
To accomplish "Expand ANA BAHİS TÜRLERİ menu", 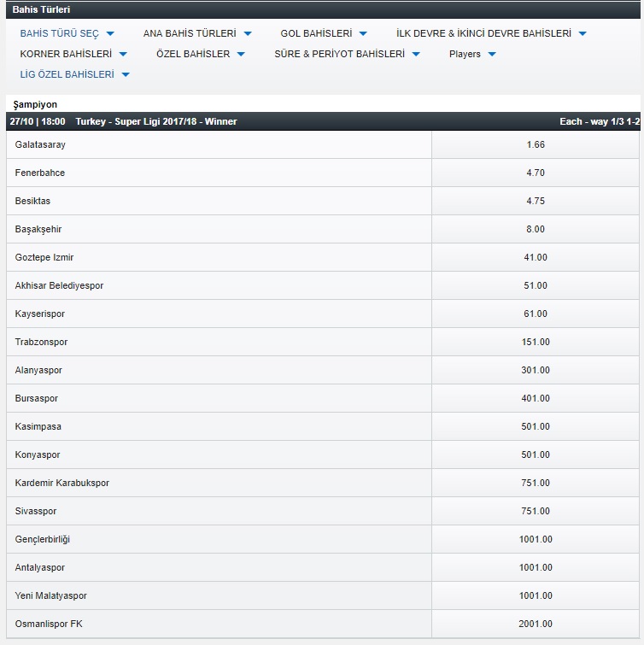I will click(x=197, y=33).
